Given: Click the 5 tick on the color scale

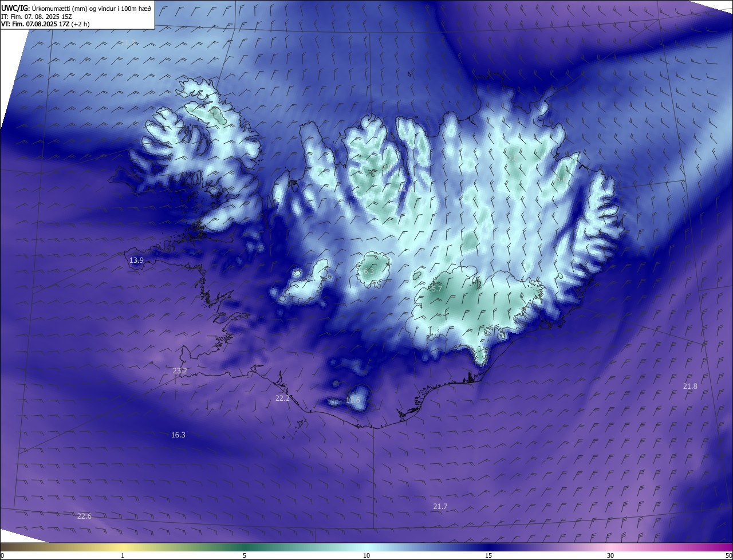Looking at the screenshot, I should tap(245, 556).
